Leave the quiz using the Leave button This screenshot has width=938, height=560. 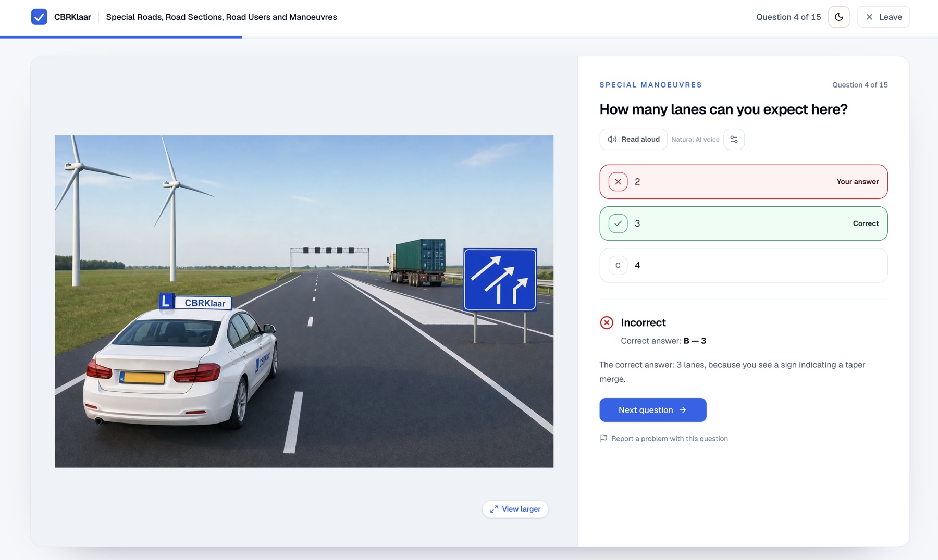coord(883,17)
